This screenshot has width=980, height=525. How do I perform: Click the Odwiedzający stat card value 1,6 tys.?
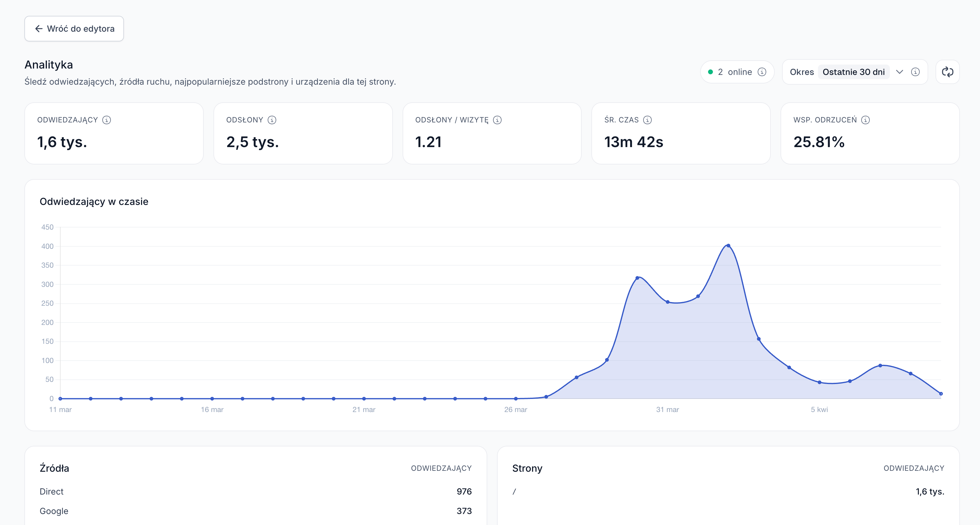point(62,142)
